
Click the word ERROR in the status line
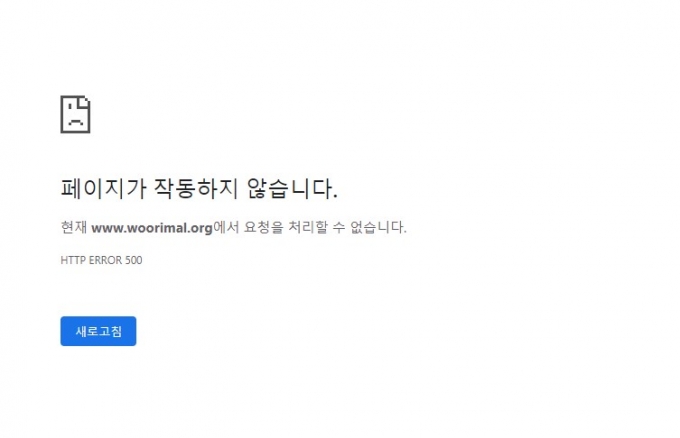[105, 260]
